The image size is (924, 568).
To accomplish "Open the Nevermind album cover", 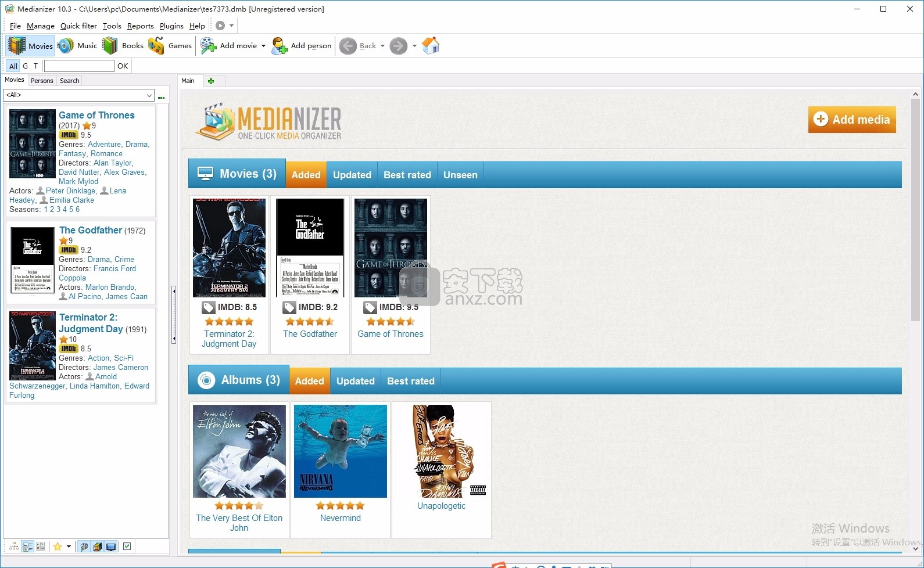I will (x=341, y=451).
